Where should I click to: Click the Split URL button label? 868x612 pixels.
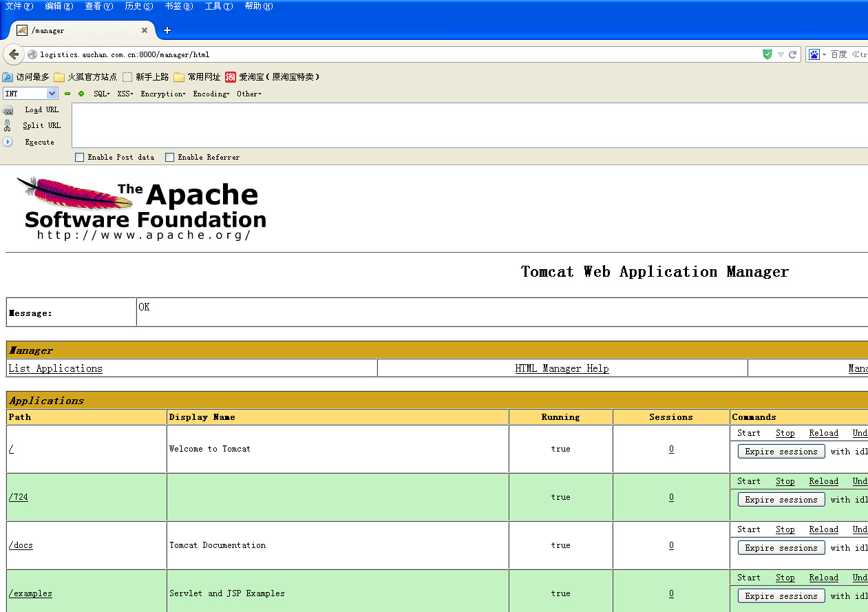42,125
